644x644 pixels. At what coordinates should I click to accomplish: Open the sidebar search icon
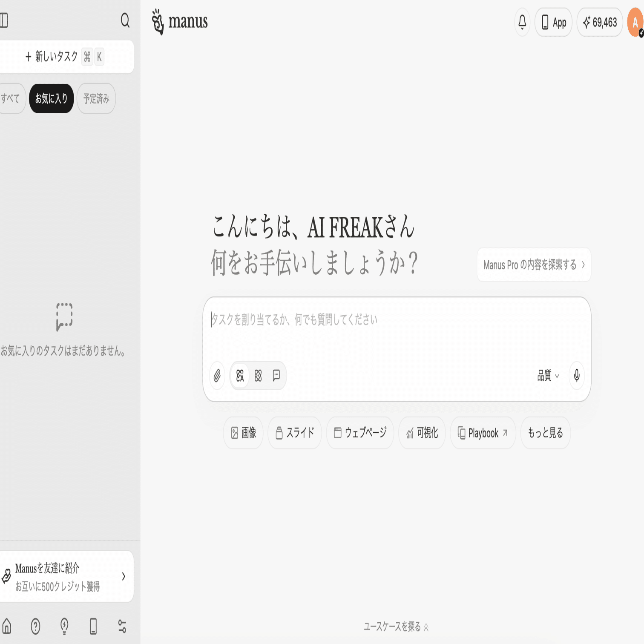(x=125, y=20)
